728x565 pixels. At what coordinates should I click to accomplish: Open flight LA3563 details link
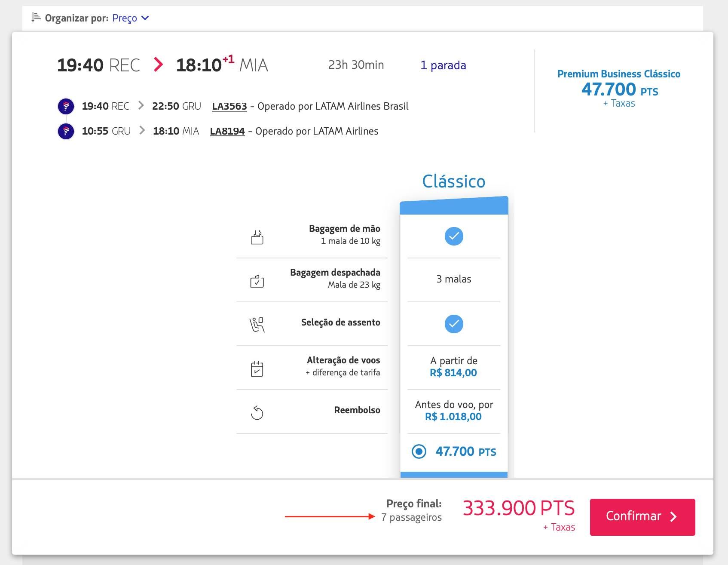[229, 106]
